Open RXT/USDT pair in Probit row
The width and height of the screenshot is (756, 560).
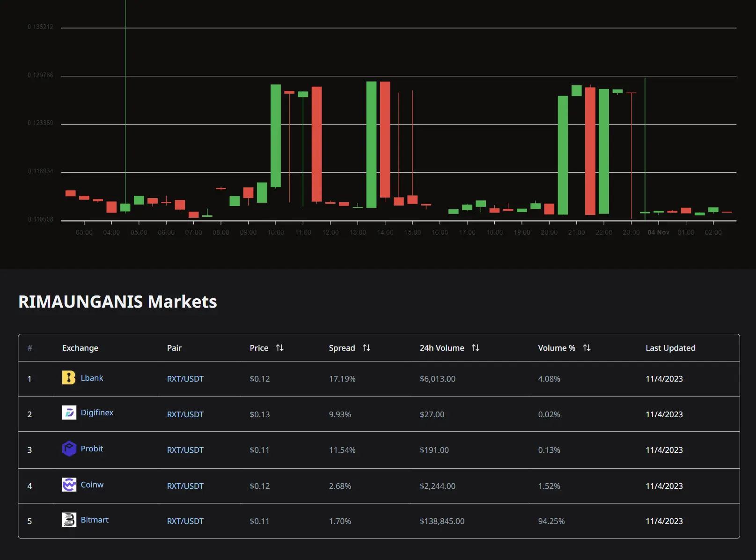point(185,450)
